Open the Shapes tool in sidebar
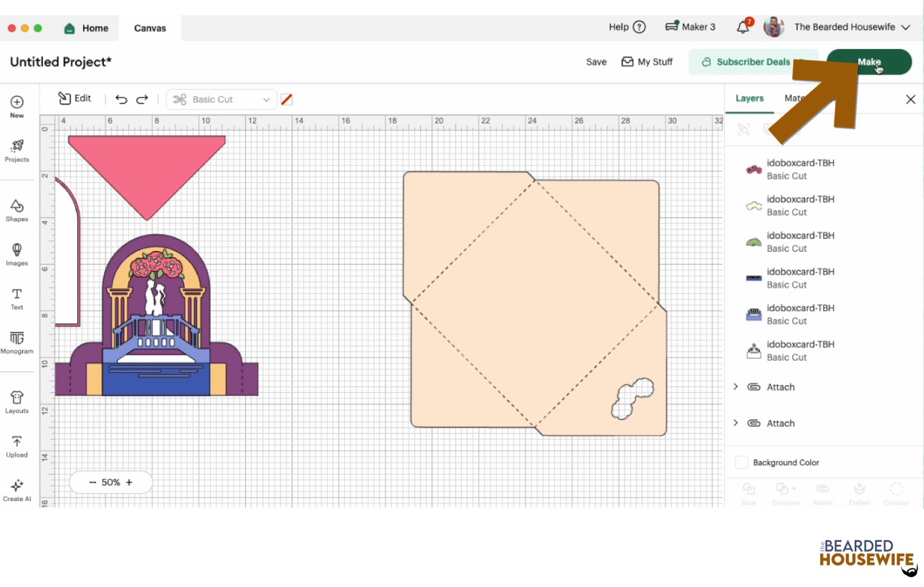924x587 pixels. (x=17, y=210)
